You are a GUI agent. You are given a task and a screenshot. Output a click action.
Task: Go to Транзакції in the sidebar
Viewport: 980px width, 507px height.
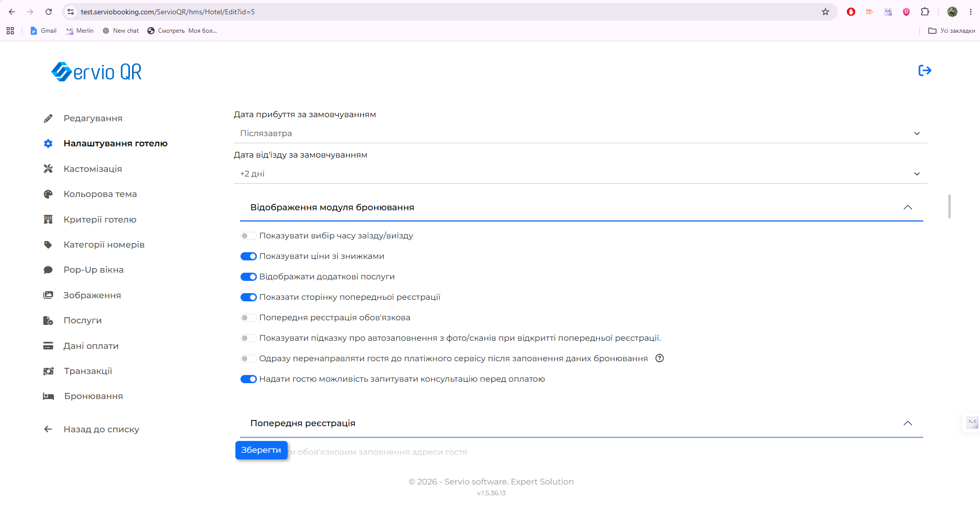click(88, 371)
